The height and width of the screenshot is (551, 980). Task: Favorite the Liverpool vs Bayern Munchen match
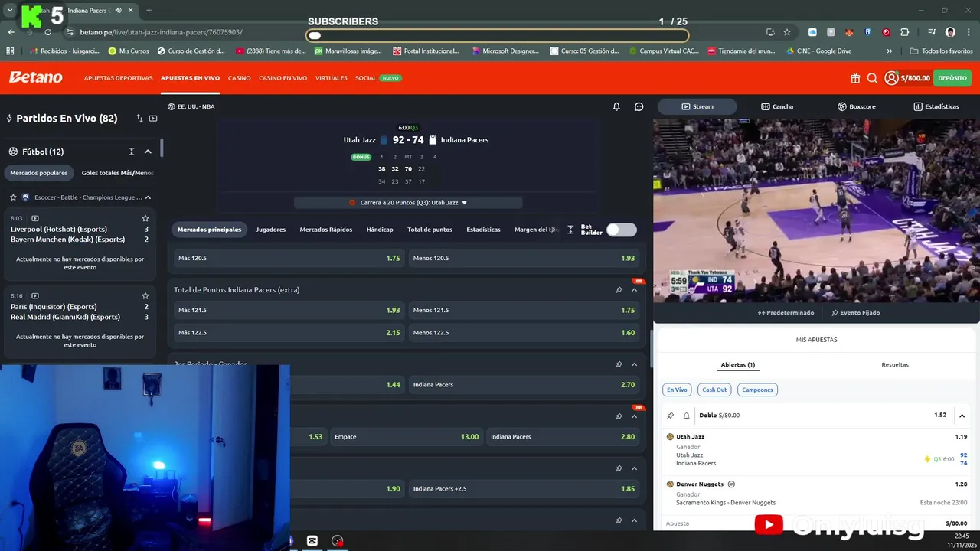(x=145, y=219)
